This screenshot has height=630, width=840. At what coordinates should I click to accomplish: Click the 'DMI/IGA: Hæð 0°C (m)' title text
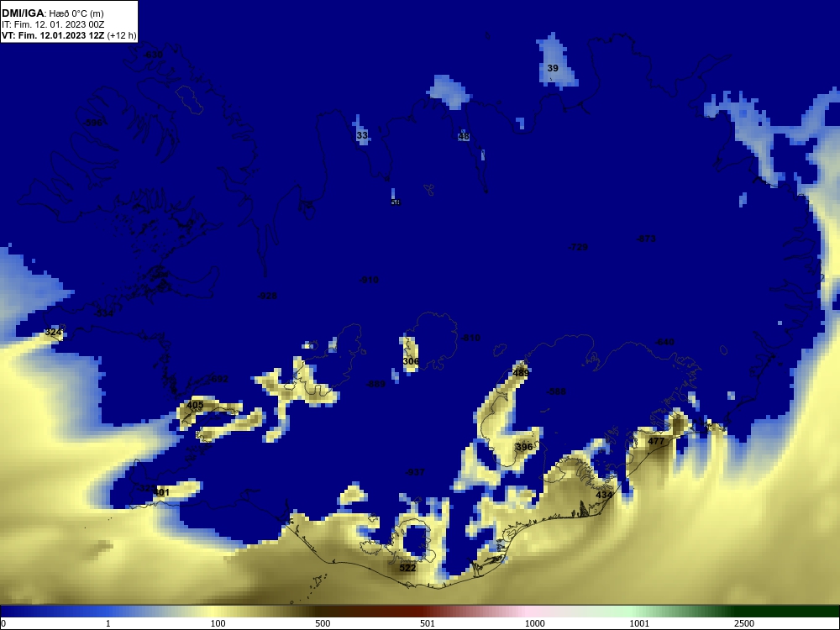pos(53,13)
